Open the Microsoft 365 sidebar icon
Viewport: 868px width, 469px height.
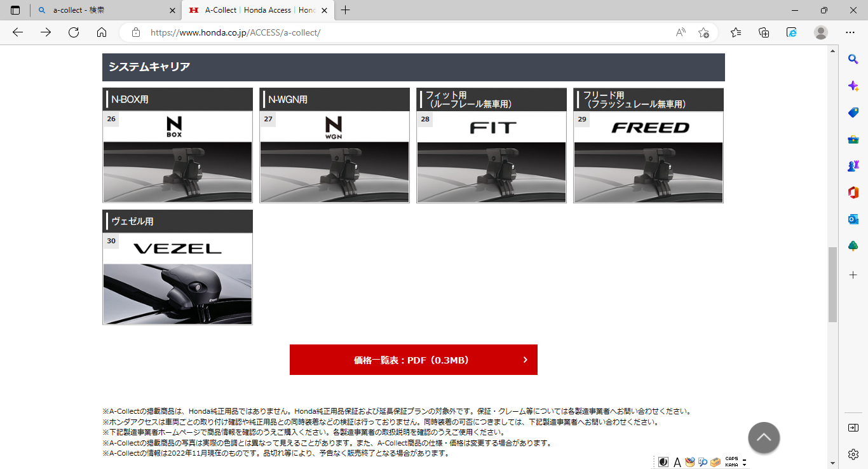[853, 193]
